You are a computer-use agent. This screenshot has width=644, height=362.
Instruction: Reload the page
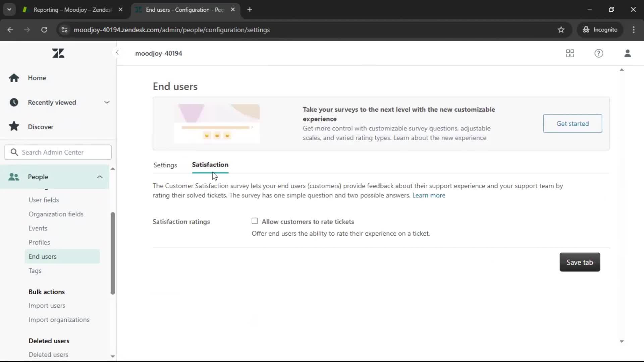pos(44,30)
